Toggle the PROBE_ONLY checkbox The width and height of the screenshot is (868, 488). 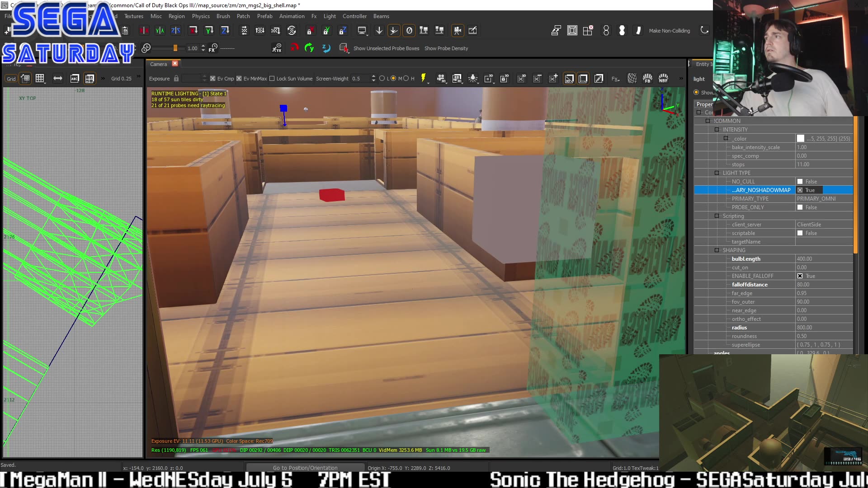click(x=800, y=207)
